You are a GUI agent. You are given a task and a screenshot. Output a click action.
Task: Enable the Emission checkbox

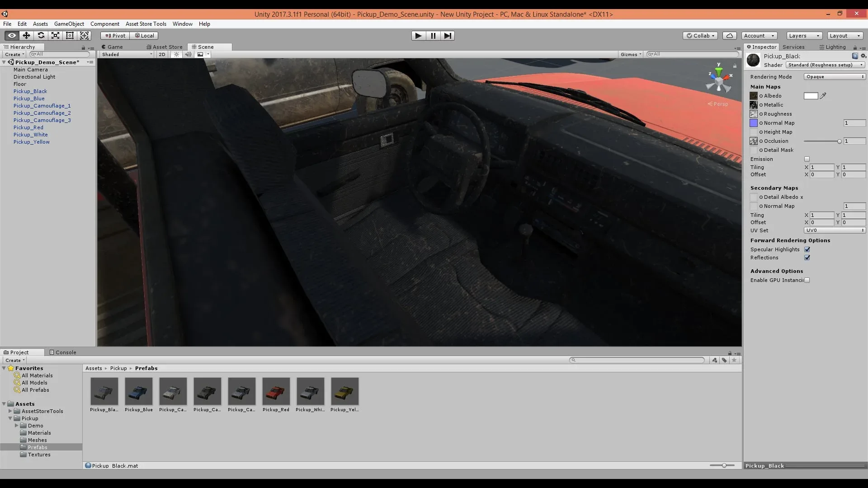[807, 159]
